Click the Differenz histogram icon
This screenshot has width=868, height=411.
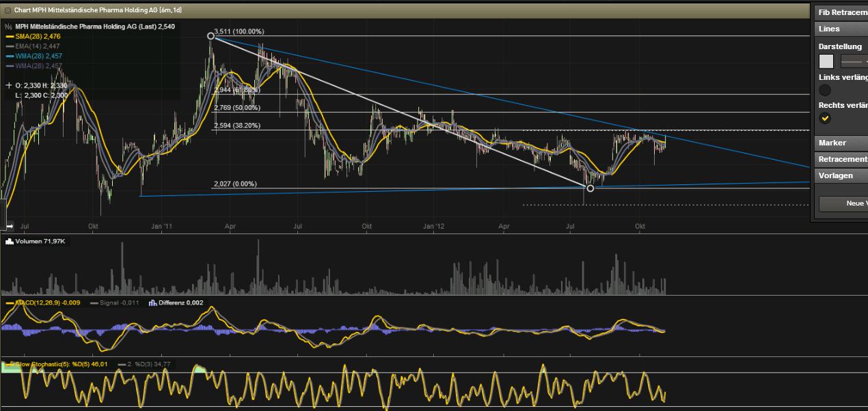click(x=152, y=302)
